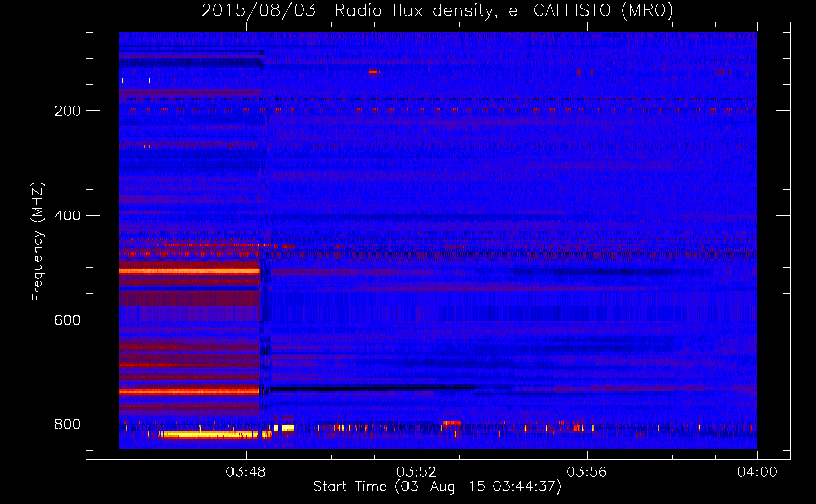816x504 pixels.
Task: Click the bright yellow burst below 800 MHz
Action: click(215, 434)
